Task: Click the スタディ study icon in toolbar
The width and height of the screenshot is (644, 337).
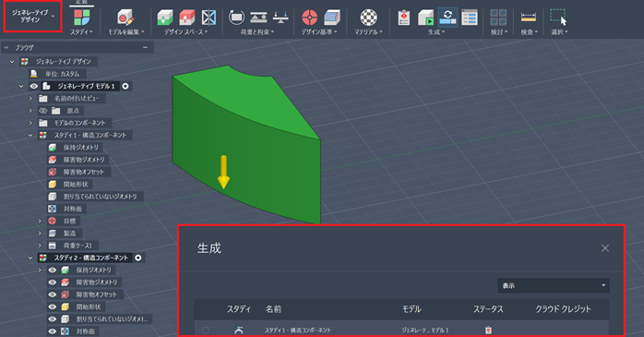Action: coord(82,18)
